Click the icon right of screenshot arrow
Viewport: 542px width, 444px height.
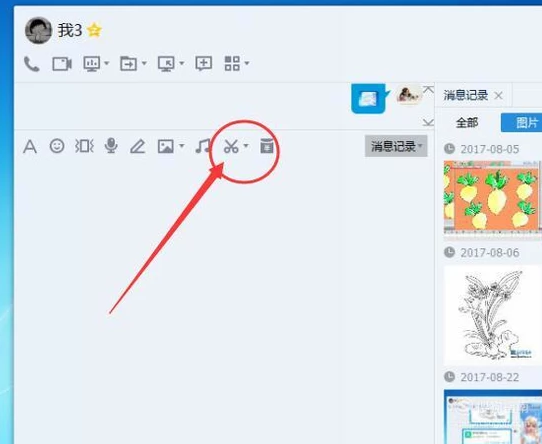click(267, 146)
